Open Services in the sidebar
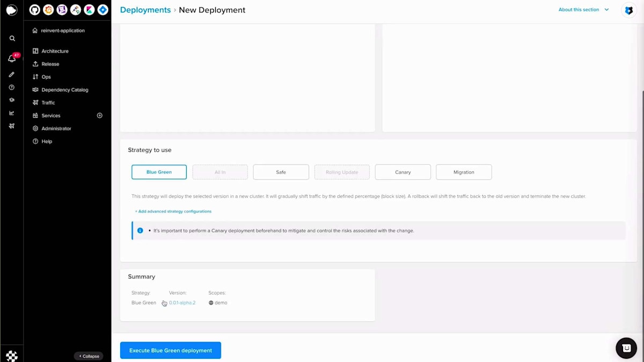 pos(46,115)
